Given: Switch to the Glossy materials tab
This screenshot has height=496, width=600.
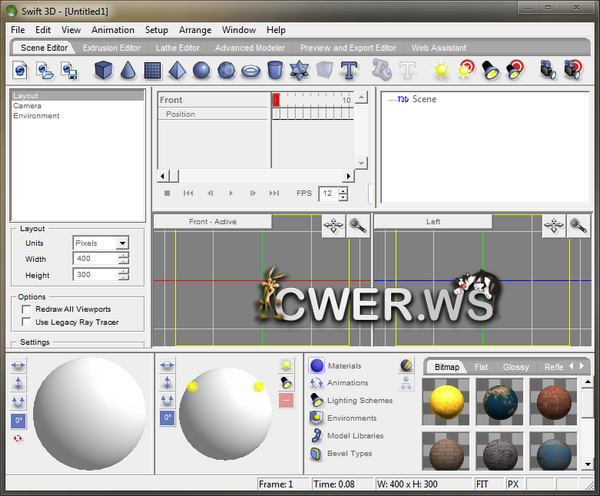Looking at the screenshot, I should (x=516, y=367).
